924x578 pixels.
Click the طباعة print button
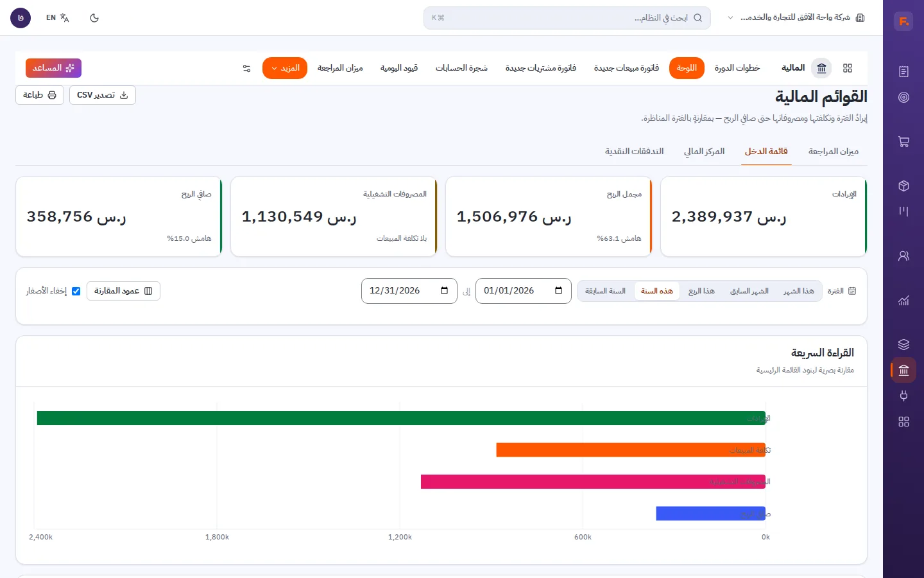tap(40, 95)
